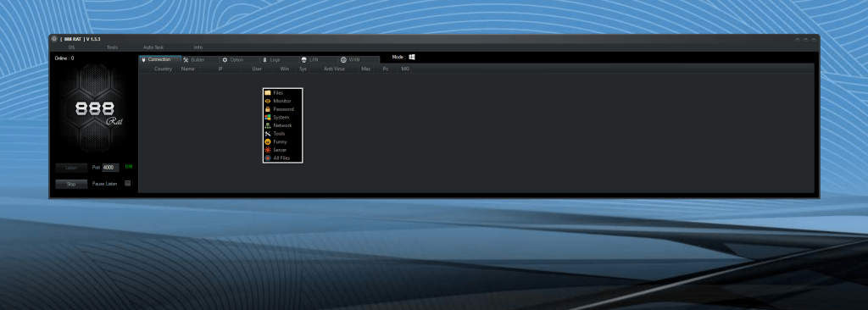Open the Option tab
The width and height of the screenshot is (868, 310).
[240, 60]
